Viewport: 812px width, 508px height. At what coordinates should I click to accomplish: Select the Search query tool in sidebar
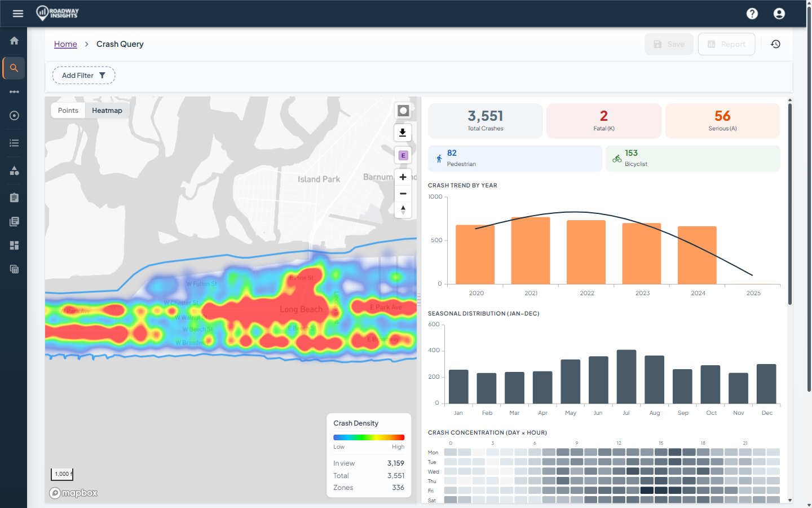pos(14,68)
